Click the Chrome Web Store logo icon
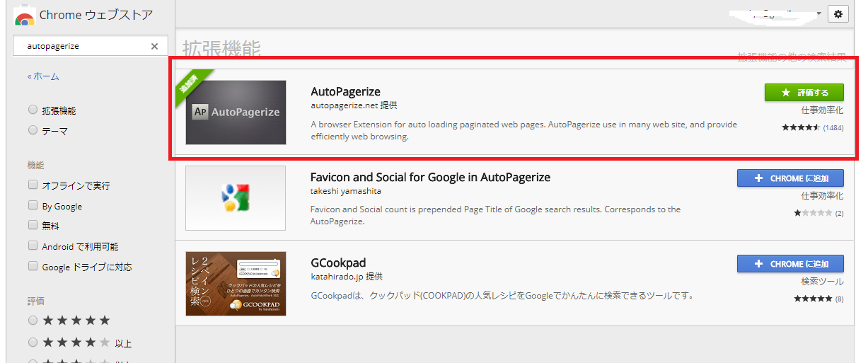Screen dimensions: 868x363 [25, 16]
